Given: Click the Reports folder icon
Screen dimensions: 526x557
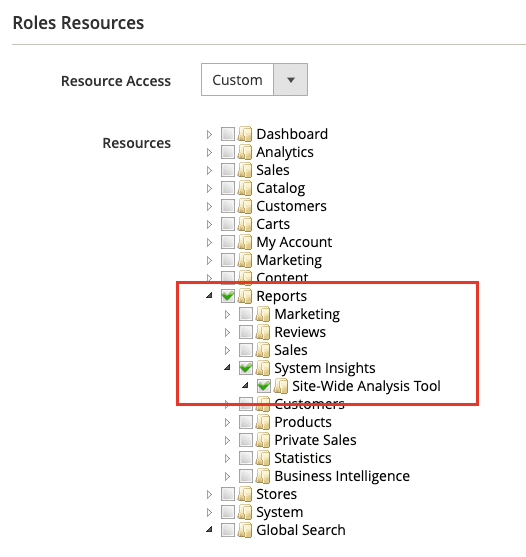Looking at the screenshot, I should click(245, 296).
